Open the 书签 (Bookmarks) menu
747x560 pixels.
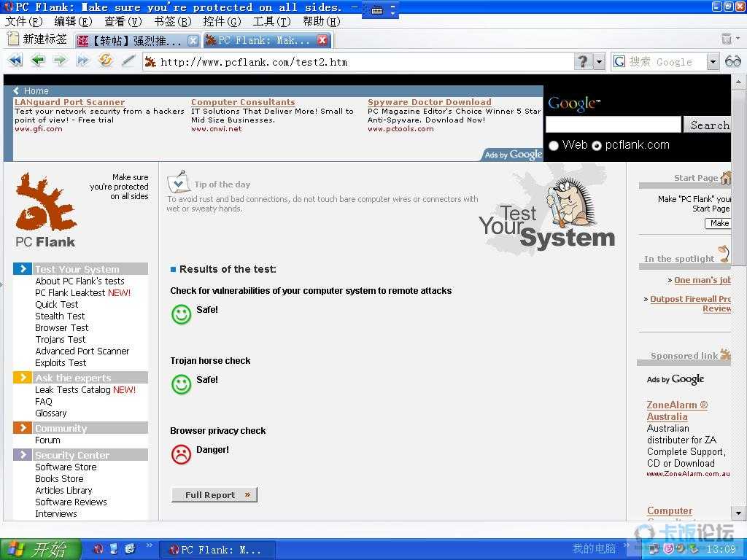(172, 22)
